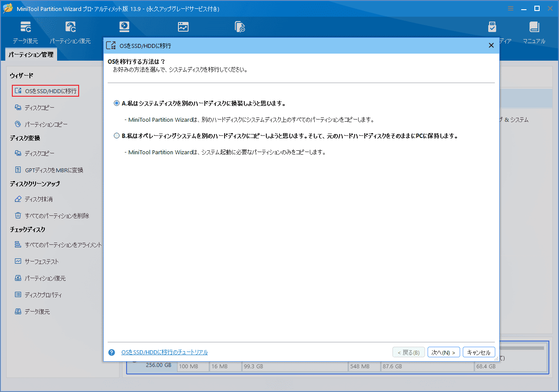
Task: Click the hamburger menu icon in title bar
Action: (511, 8)
